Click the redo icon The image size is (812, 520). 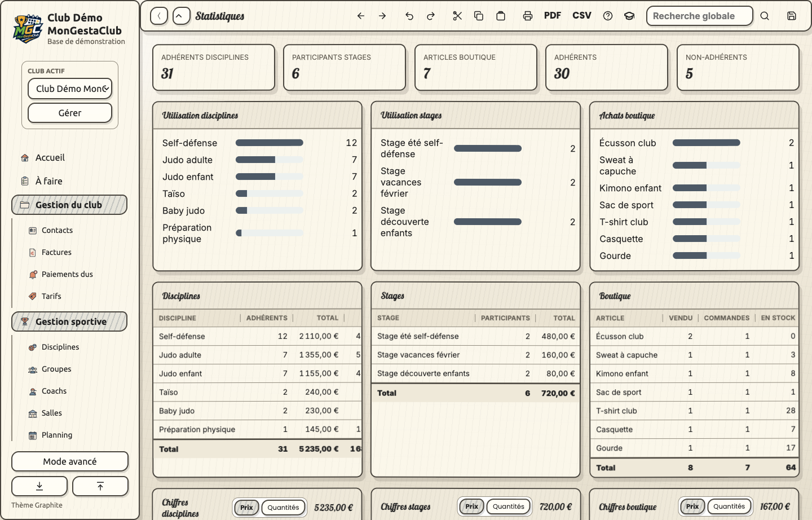pos(431,16)
